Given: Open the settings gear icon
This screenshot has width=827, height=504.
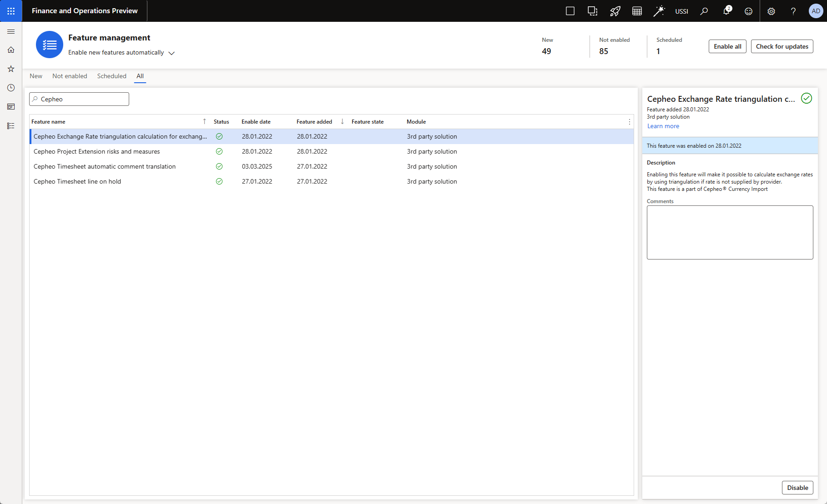Looking at the screenshot, I should click(x=771, y=11).
